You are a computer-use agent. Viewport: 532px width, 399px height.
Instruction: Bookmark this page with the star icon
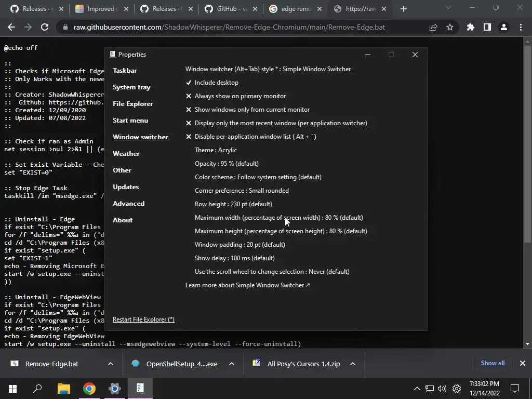450,27
